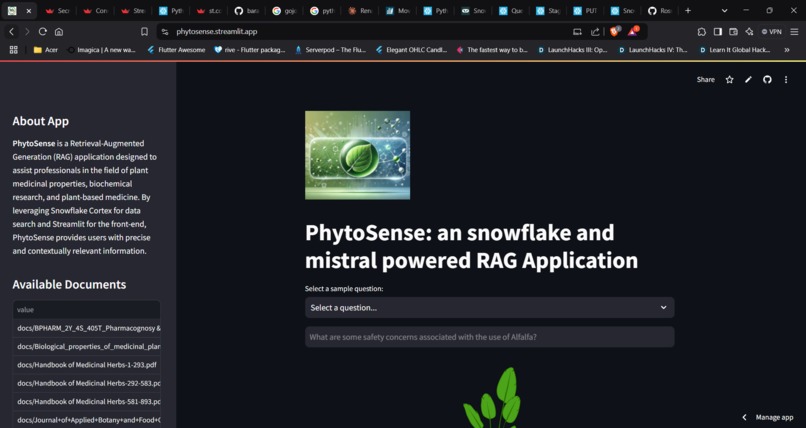Select docs/BPHARM_2Y_4S_405T_Pharmacognosy row
The image size is (806, 428).
86,328
